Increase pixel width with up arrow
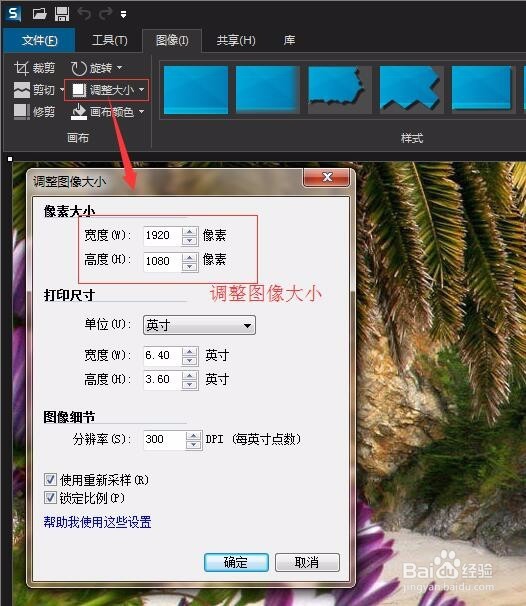This screenshot has width=526, height=606. 189,231
